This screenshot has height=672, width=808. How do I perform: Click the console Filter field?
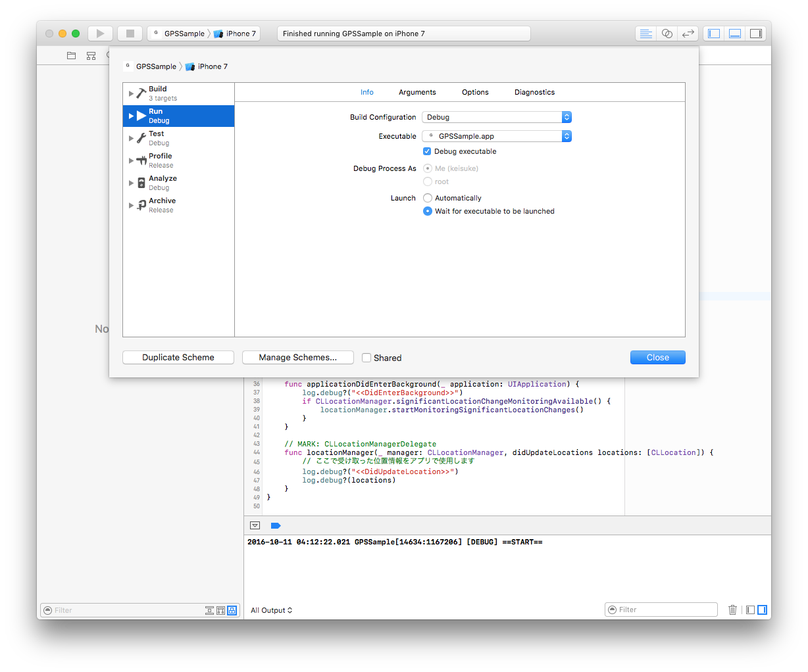point(661,609)
